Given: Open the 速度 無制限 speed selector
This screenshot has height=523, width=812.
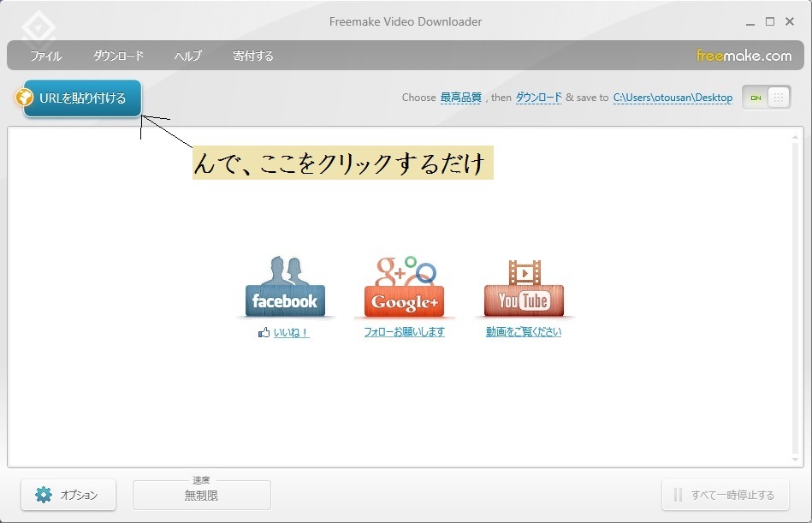Looking at the screenshot, I should tap(201, 495).
